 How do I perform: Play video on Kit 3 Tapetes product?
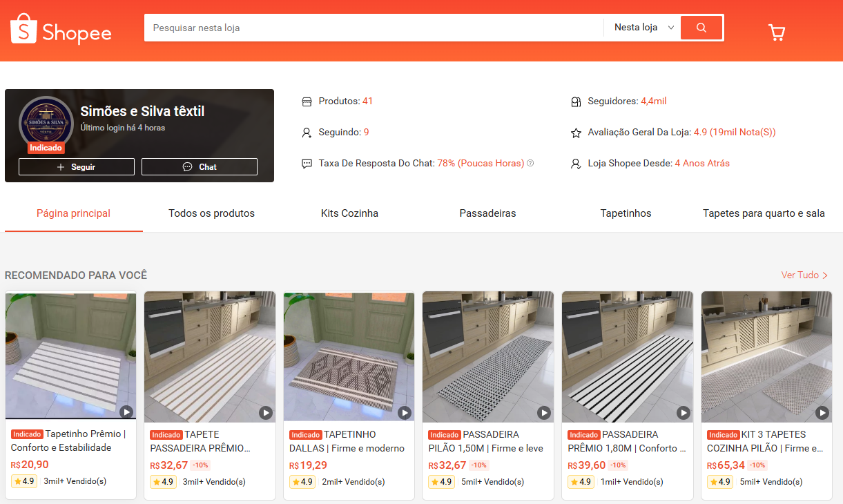click(822, 412)
